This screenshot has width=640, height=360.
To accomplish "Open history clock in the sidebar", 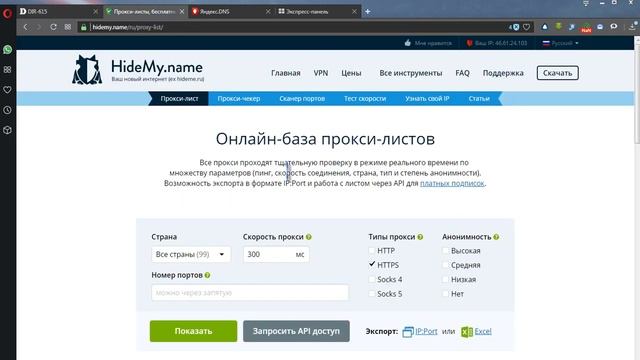I will pyautogui.click(x=7, y=110).
